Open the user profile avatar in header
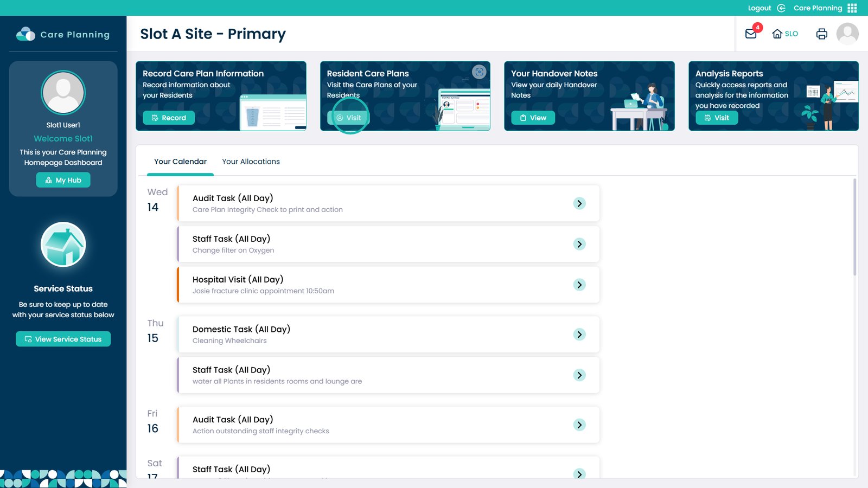The width and height of the screenshot is (868, 488). pyautogui.click(x=847, y=34)
